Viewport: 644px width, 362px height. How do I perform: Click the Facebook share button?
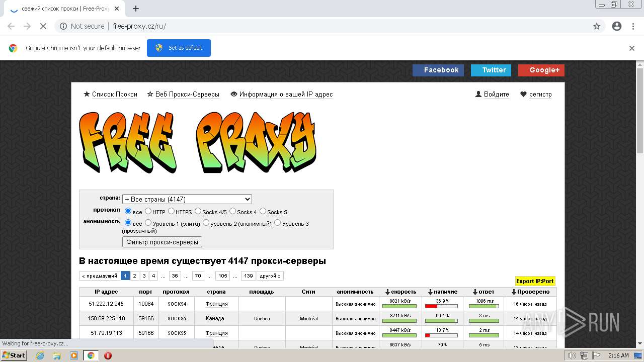point(438,70)
